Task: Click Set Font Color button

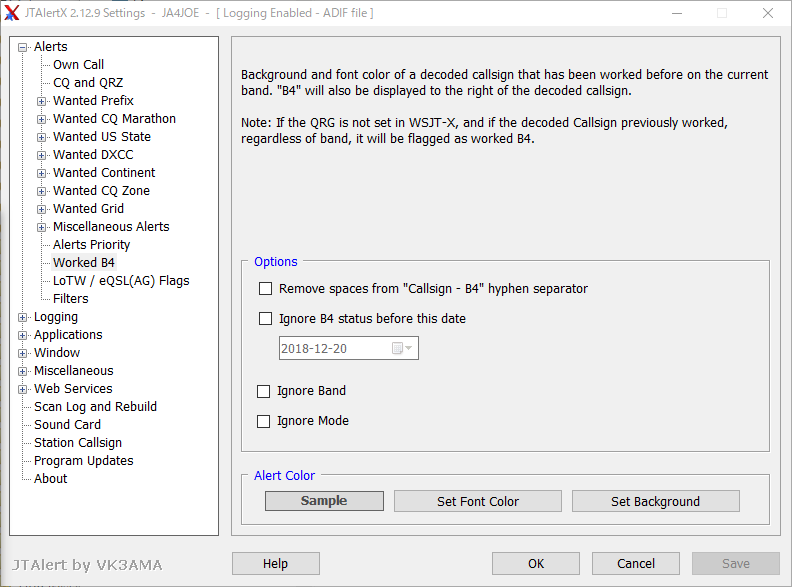Action: [478, 501]
